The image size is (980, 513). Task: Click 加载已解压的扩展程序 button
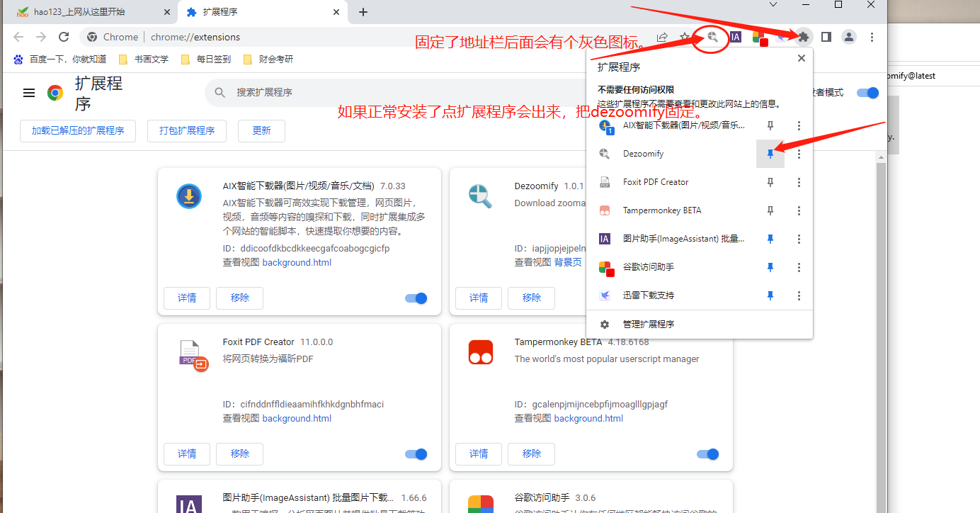78,131
